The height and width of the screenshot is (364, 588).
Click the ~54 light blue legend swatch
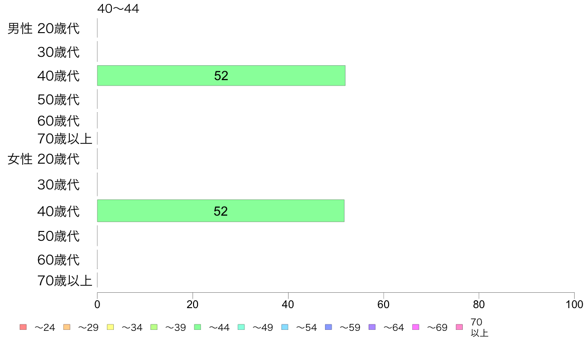[x=285, y=327]
